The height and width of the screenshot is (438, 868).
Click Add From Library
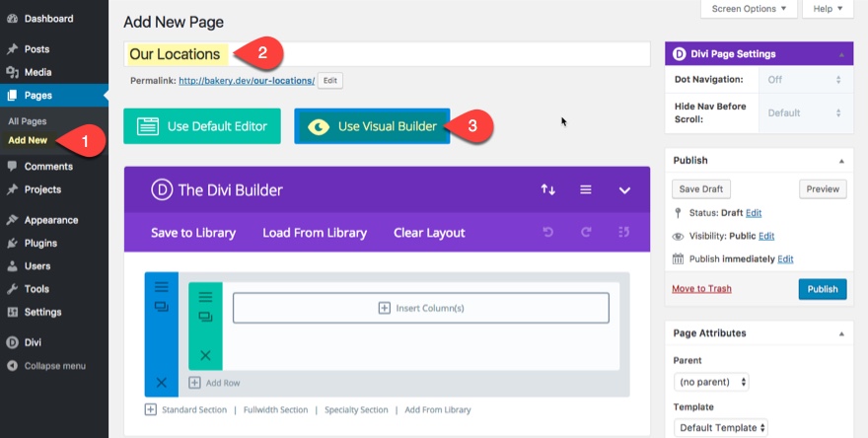pos(437,409)
